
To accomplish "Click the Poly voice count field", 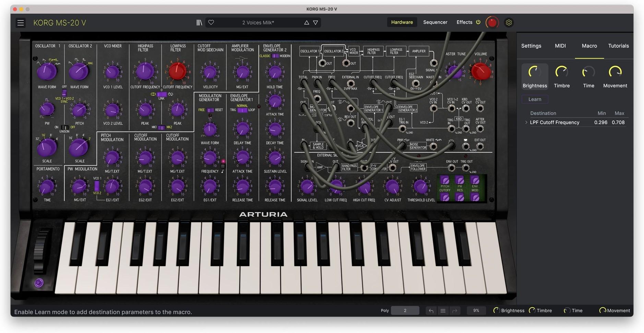I will [x=405, y=310].
